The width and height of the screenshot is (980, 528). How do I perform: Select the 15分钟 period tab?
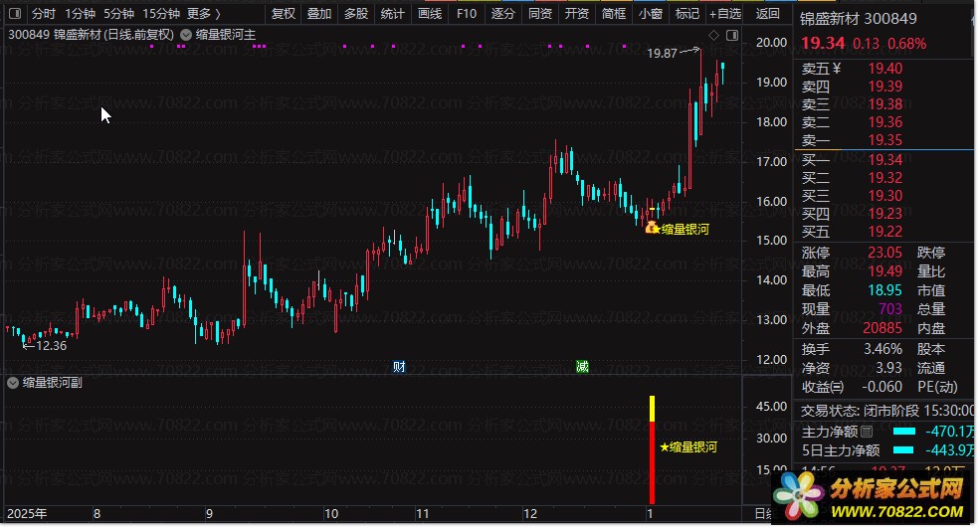point(160,13)
